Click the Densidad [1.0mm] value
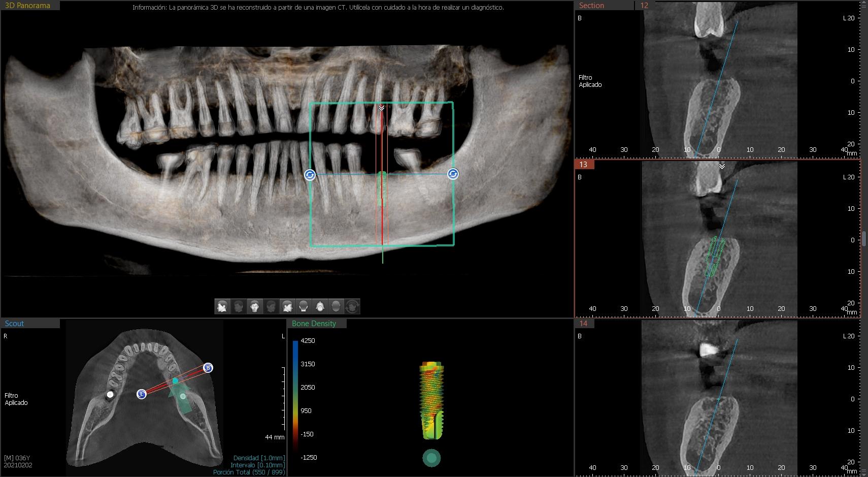 click(259, 458)
